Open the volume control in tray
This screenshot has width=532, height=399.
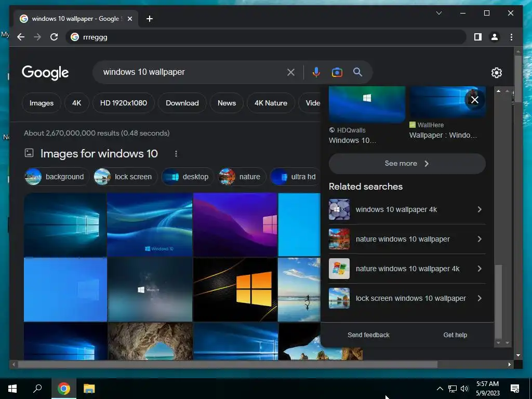[464, 389]
